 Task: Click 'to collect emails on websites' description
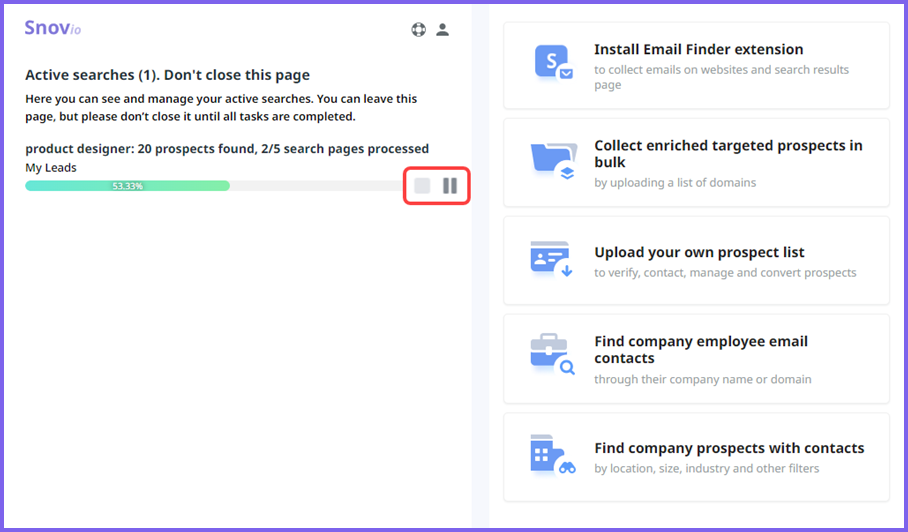click(x=721, y=77)
